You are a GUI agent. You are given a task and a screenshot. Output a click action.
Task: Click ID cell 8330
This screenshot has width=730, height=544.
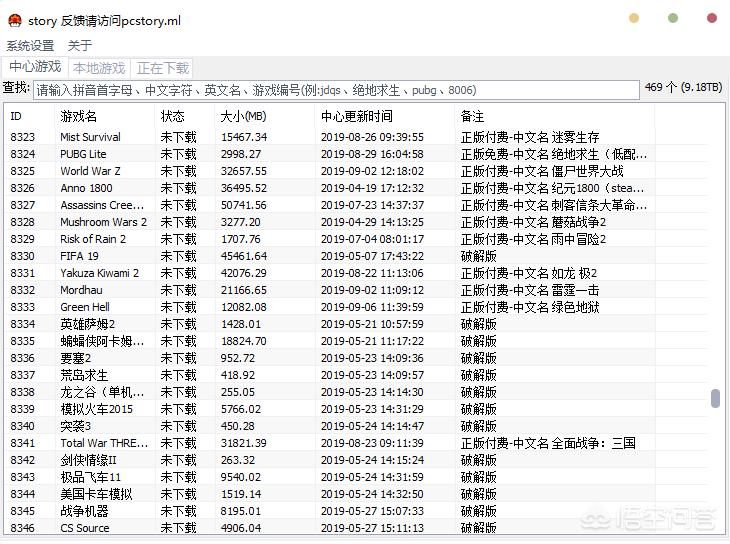point(22,256)
